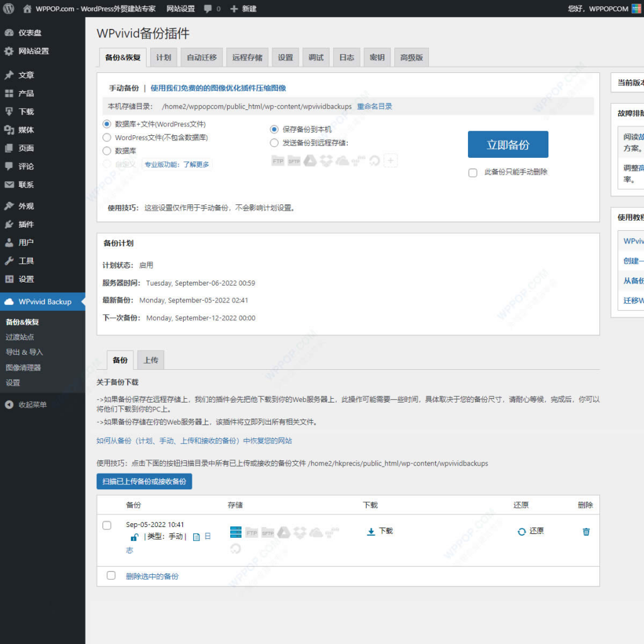Click the trash icon to delete backup
The height and width of the screenshot is (644, 644).
(586, 531)
